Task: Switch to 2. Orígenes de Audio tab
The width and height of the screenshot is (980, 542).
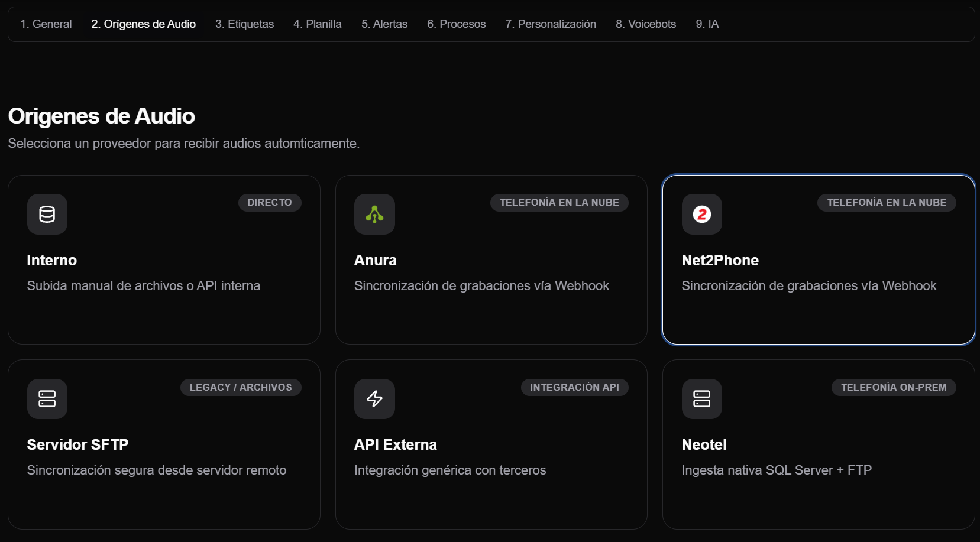Action: click(x=144, y=24)
